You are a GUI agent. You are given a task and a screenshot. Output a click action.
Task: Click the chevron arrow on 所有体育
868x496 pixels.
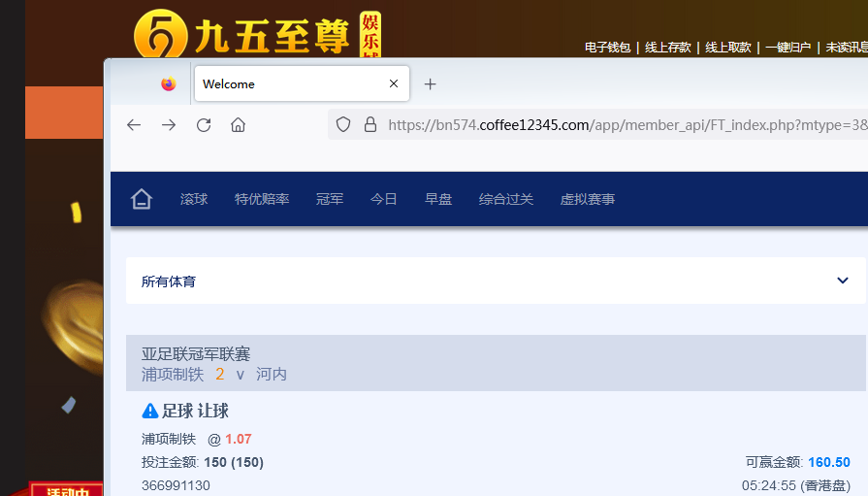click(x=843, y=281)
